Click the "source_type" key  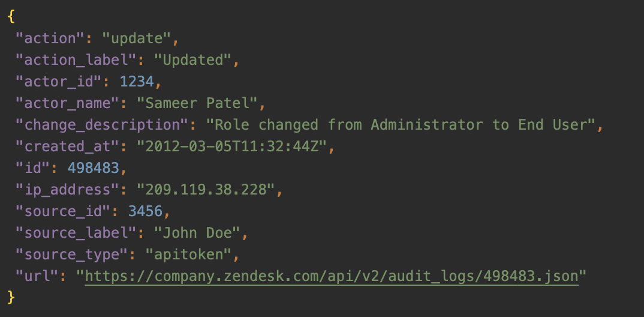[x=73, y=255]
